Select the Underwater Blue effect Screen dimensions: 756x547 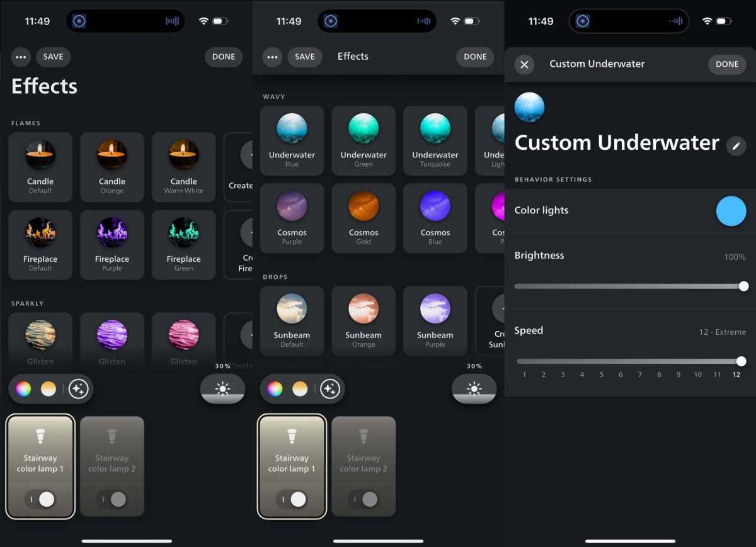(x=292, y=140)
